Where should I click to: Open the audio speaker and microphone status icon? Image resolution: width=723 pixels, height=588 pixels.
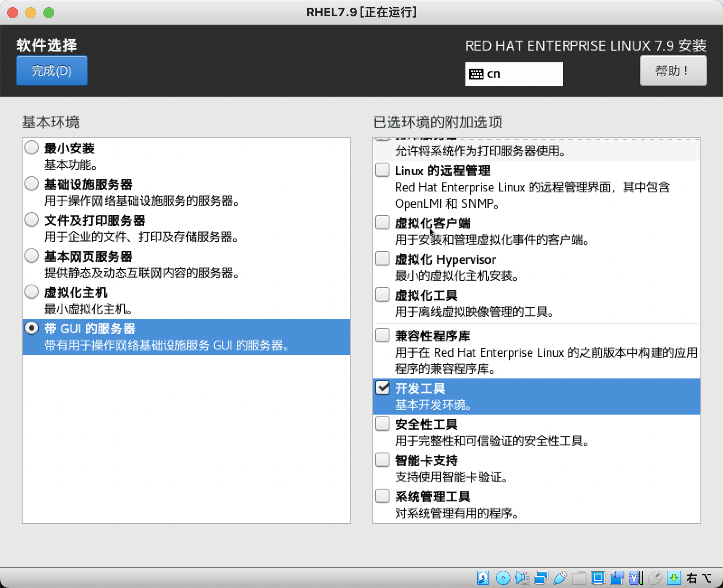pyautogui.click(x=522, y=578)
